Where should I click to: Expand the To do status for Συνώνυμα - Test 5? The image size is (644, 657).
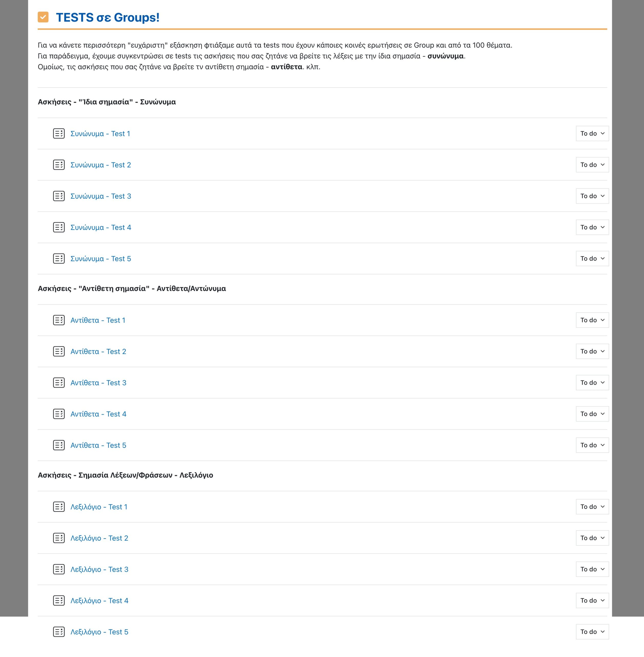pyautogui.click(x=592, y=259)
